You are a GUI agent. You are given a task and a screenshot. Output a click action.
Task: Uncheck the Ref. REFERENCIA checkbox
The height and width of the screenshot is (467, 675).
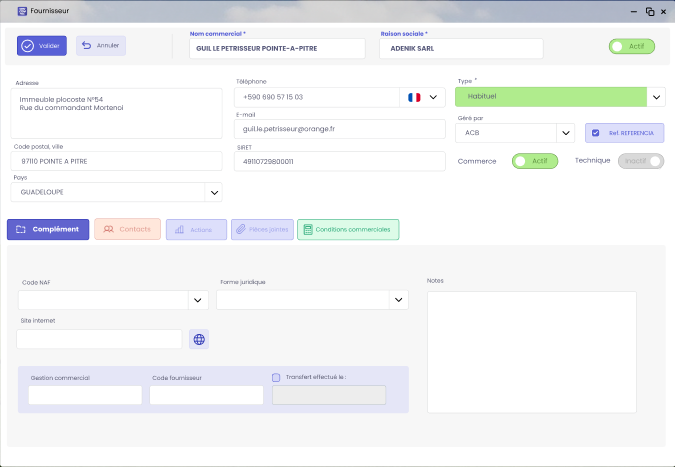[596, 133]
